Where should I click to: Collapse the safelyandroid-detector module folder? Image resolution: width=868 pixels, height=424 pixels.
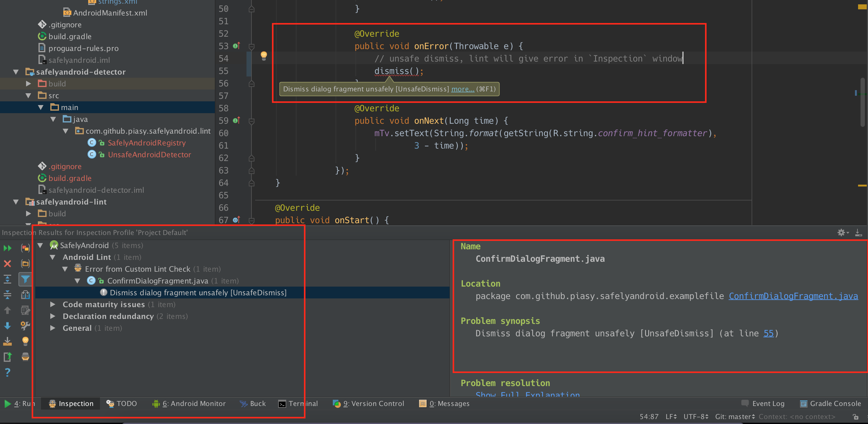point(16,72)
